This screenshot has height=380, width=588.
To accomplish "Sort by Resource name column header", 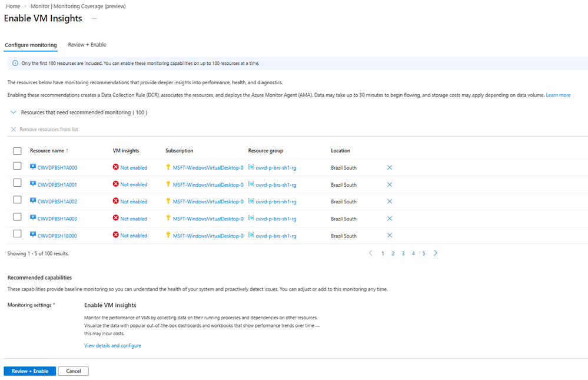I will [49, 151].
